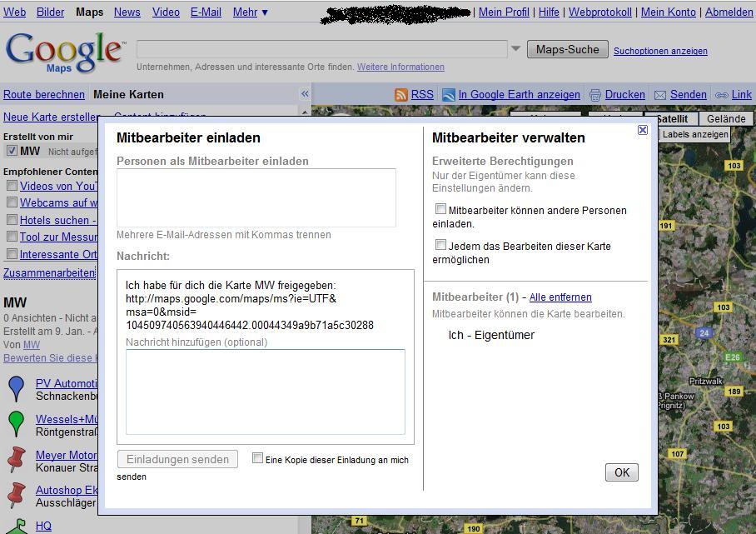Viewport: 756px width, 534px height.
Task: Collapse the left panel with double chevron
Action: 305,94
